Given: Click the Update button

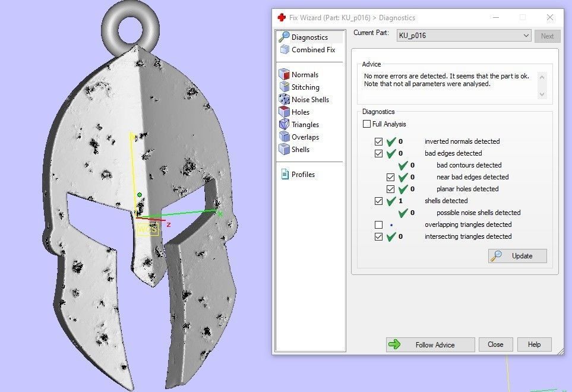Looking at the screenshot, I should (517, 256).
